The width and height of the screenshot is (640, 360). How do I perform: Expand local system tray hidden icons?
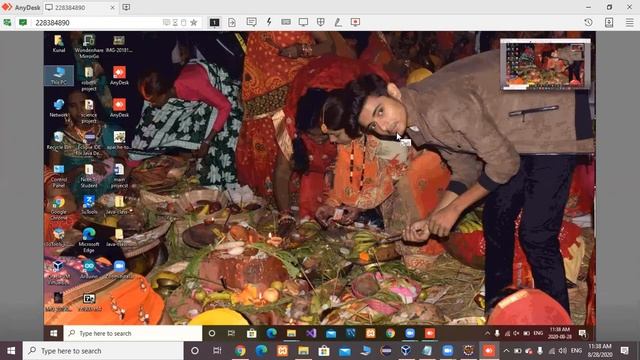tap(506, 351)
